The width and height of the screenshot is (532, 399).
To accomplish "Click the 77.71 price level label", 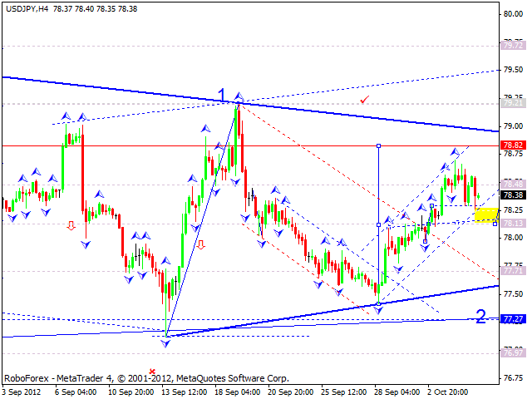I will (512, 270).
